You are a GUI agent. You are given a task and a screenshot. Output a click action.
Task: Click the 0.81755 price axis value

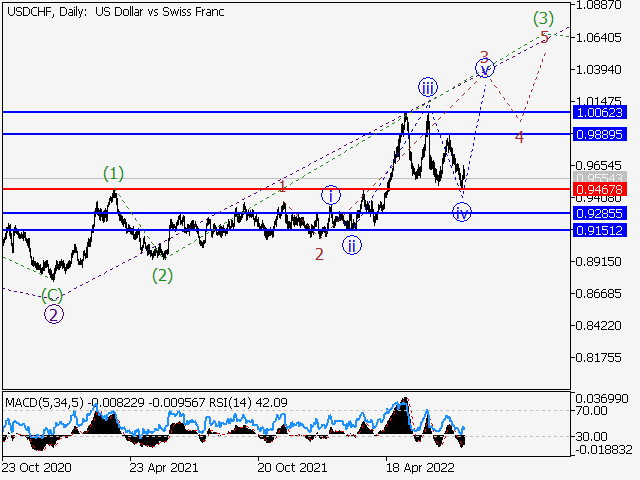pyautogui.click(x=598, y=358)
